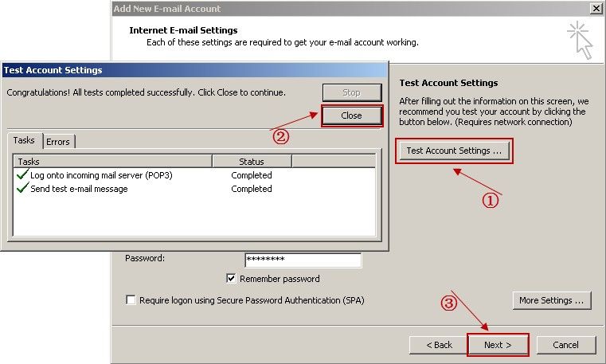Run Test Account Settings

pyautogui.click(x=454, y=151)
